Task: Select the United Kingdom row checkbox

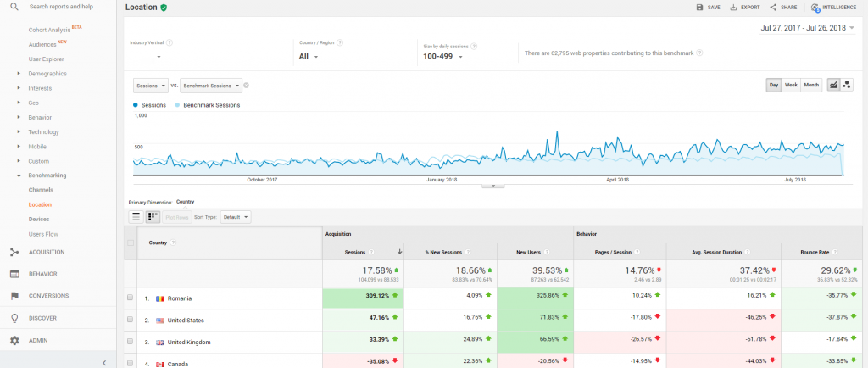Action: [130, 343]
